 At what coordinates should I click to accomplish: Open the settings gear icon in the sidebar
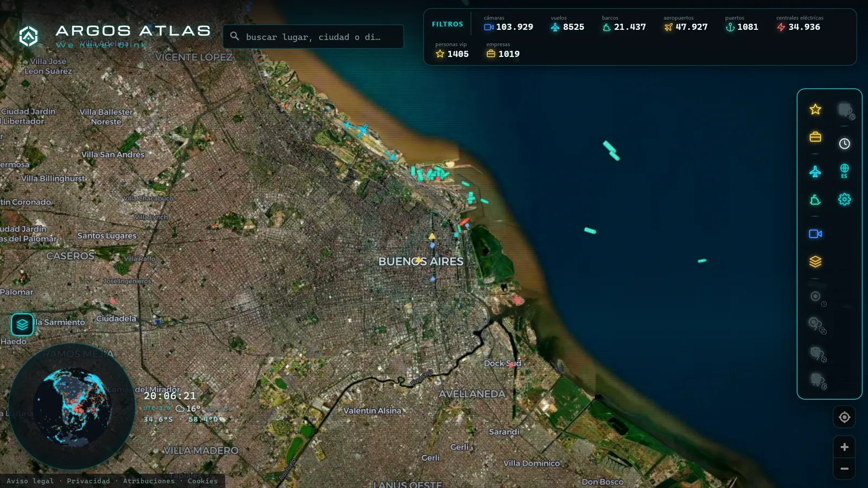845,199
